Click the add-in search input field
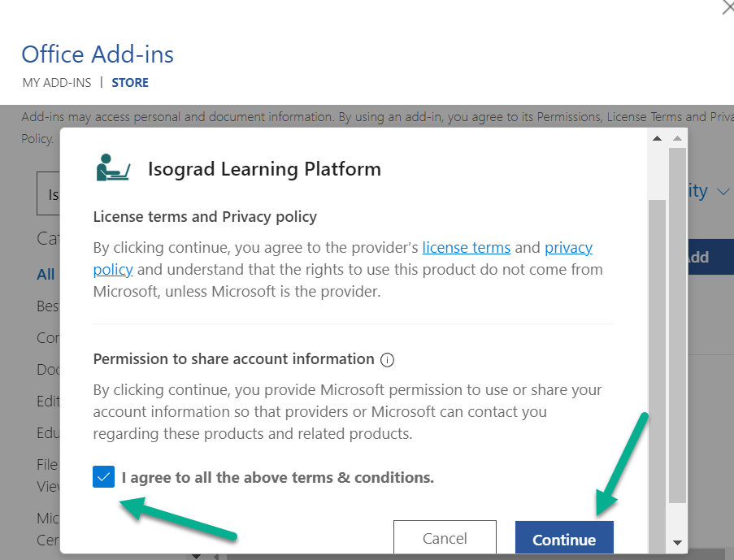The image size is (734, 560). (x=48, y=193)
